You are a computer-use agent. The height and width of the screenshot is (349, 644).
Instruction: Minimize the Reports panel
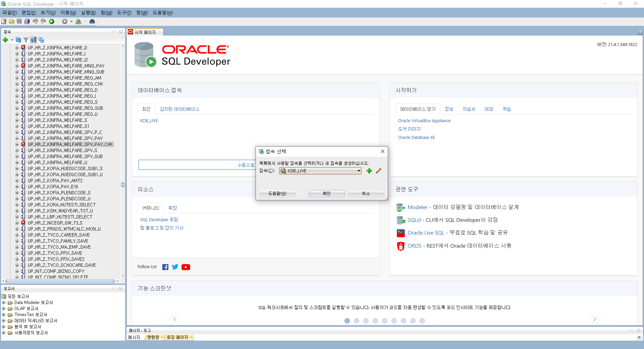coord(121,289)
